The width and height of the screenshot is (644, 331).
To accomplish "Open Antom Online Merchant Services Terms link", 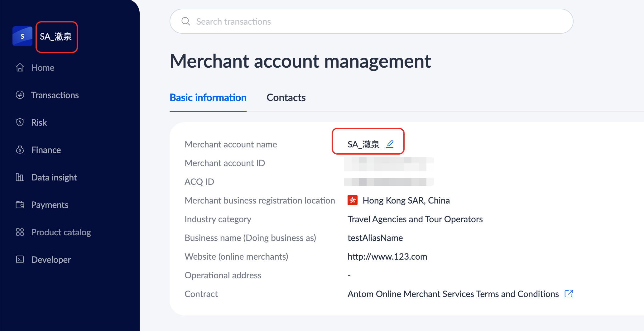I will pyautogui.click(x=453, y=294).
